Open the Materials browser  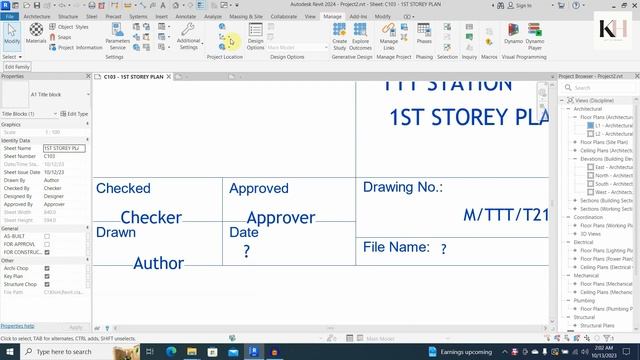(x=36, y=33)
